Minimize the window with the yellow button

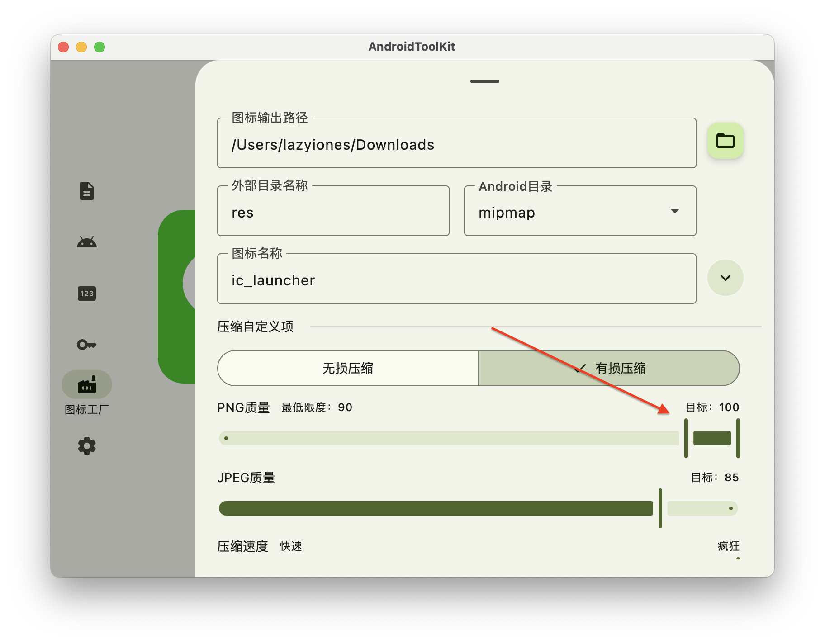click(81, 47)
